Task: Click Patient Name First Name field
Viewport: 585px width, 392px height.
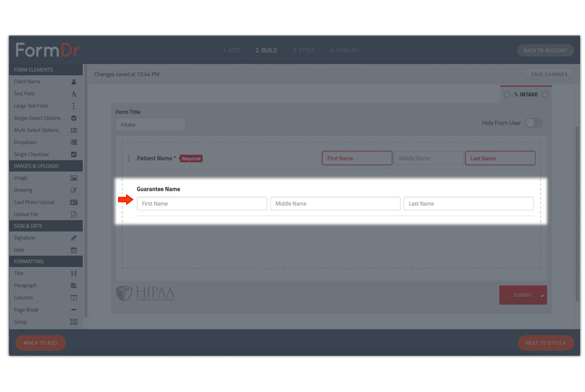Action: tap(357, 158)
